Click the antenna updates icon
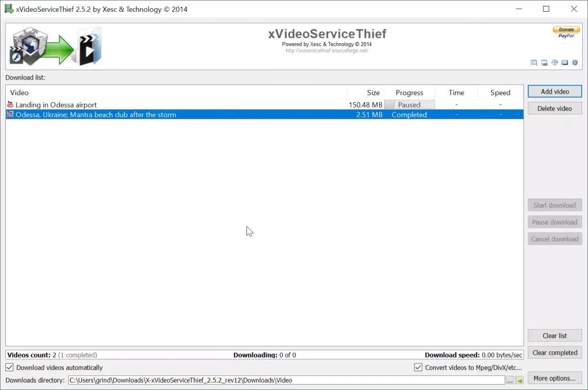The width and height of the screenshot is (588, 390). [x=555, y=63]
